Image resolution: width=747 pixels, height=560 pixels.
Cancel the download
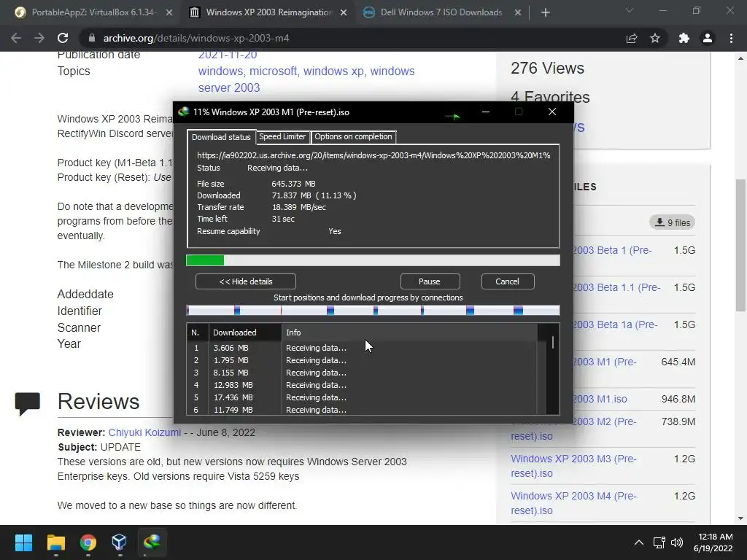508,281
